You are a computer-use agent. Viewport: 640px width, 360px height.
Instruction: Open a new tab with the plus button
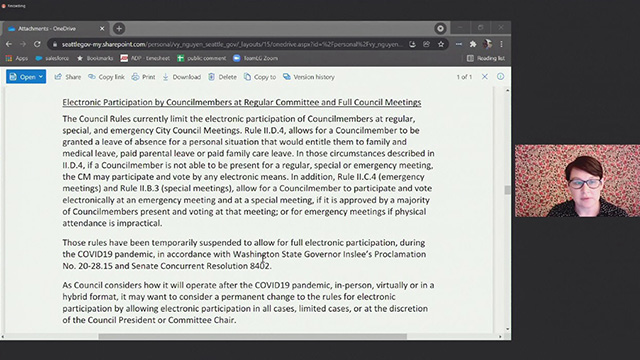tap(119, 29)
